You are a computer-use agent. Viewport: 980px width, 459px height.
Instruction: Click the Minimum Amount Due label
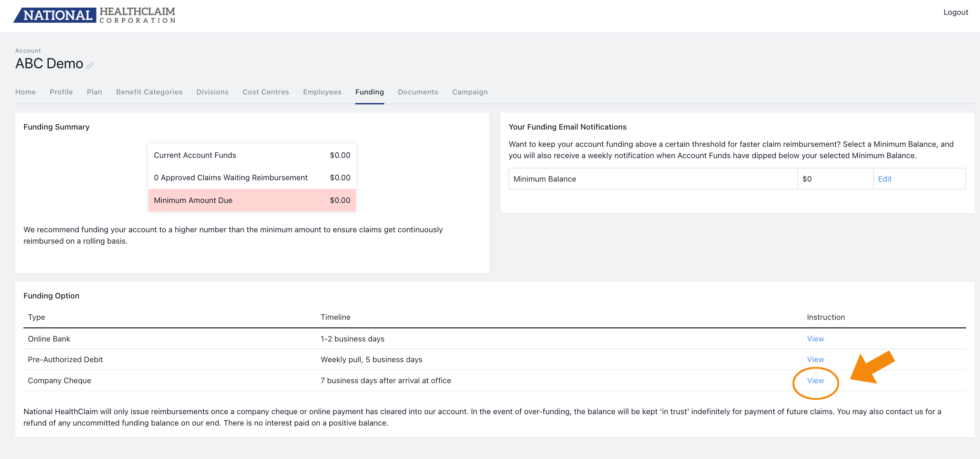(193, 200)
